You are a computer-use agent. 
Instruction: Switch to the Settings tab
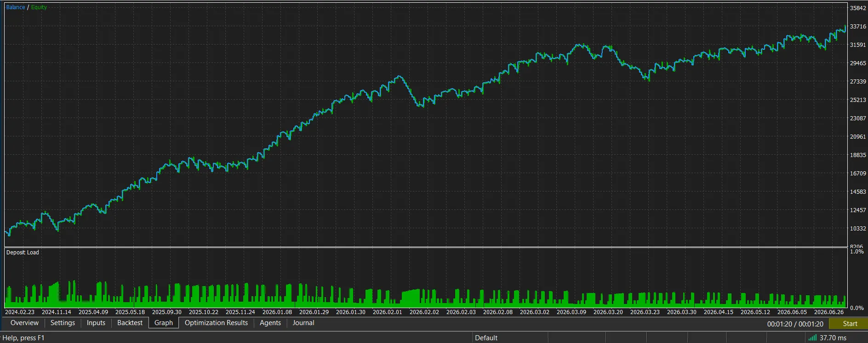click(63, 323)
